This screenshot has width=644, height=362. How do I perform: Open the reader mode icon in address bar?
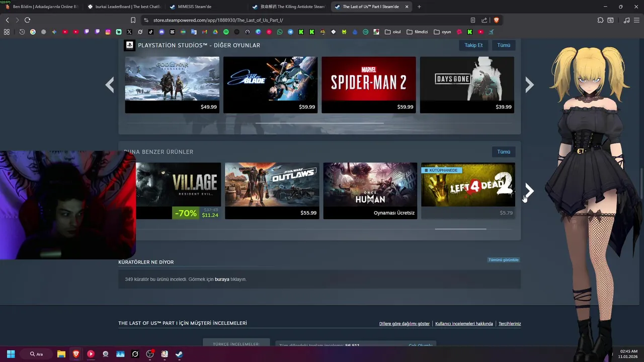[x=473, y=20]
